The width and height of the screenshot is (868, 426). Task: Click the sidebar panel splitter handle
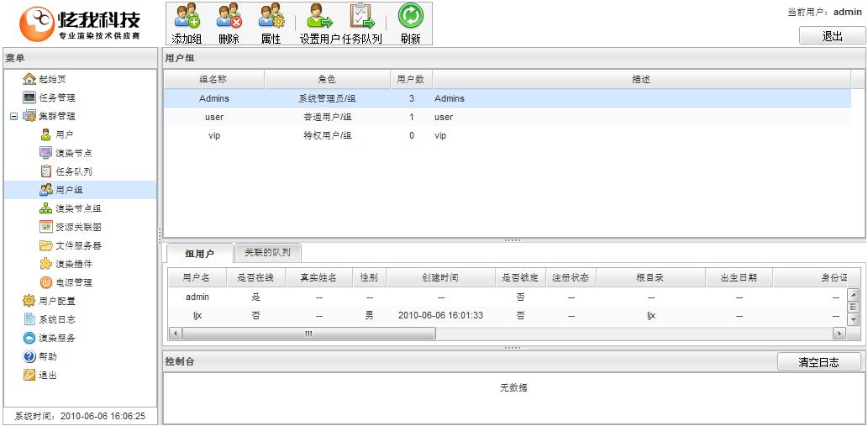pos(160,237)
